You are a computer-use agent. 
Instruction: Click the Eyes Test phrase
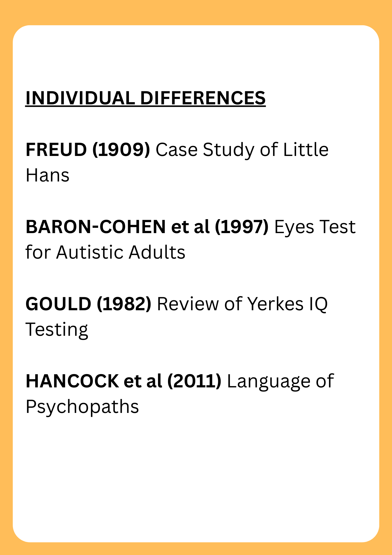[x=315, y=227]
